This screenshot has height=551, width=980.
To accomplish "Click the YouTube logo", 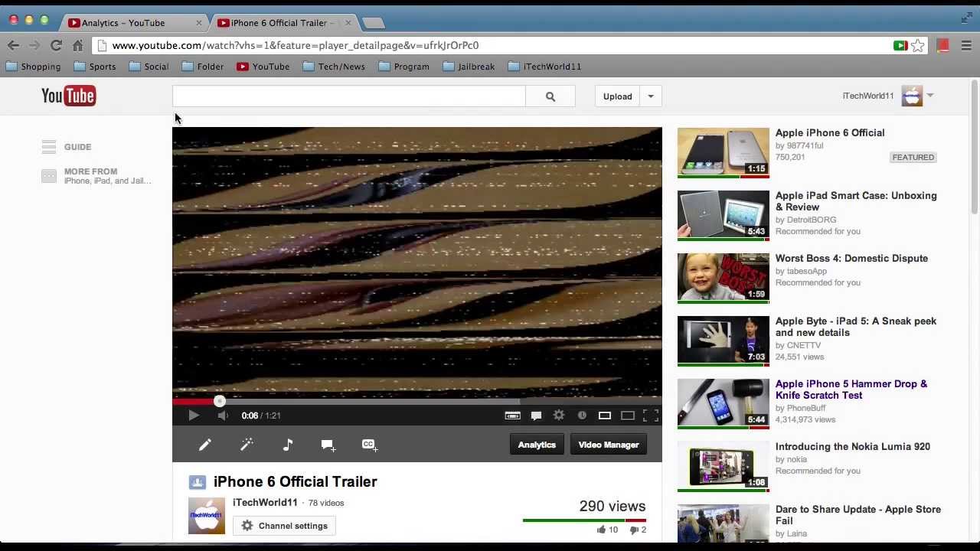I will coord(69,96).
